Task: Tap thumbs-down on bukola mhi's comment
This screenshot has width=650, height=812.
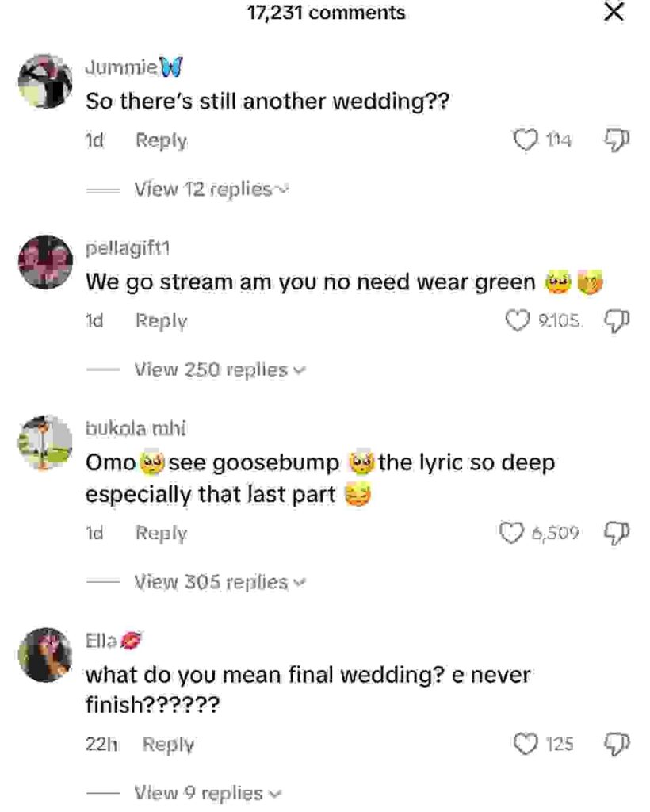Action: [615, 533]
